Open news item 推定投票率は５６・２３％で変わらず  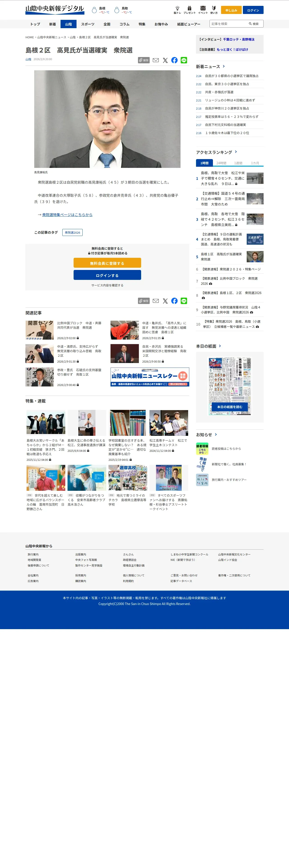tap(232, 116)
